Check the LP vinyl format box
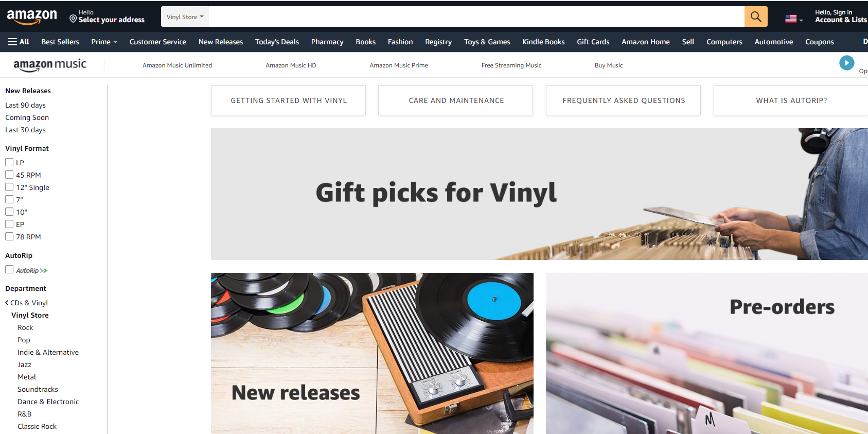Viewport: 868px width, 434px height. click(x=9, y=162)
